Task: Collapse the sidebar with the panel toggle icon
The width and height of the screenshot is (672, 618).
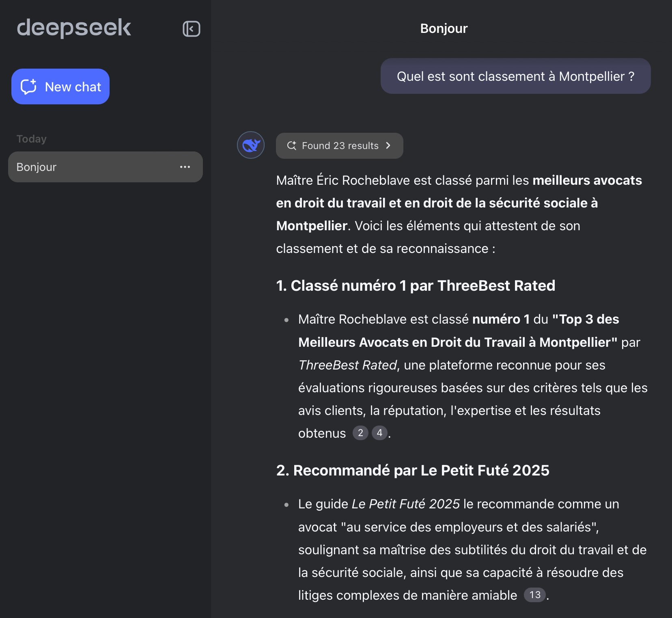Action: [x=192, y=29]
